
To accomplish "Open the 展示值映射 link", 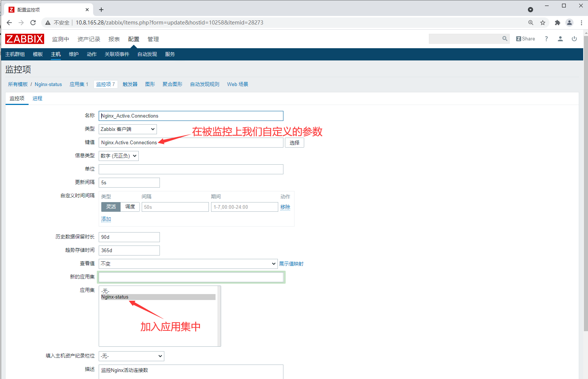I will coord(291,264).
